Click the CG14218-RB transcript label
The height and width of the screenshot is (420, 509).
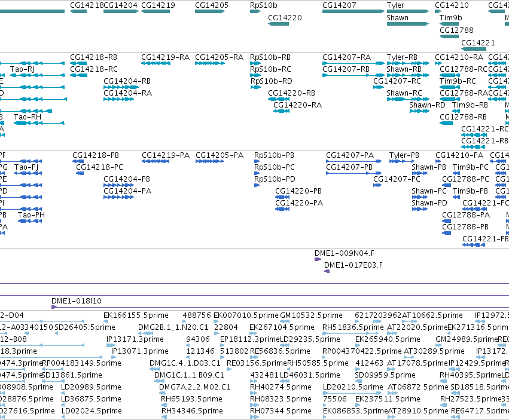[93, 57]
